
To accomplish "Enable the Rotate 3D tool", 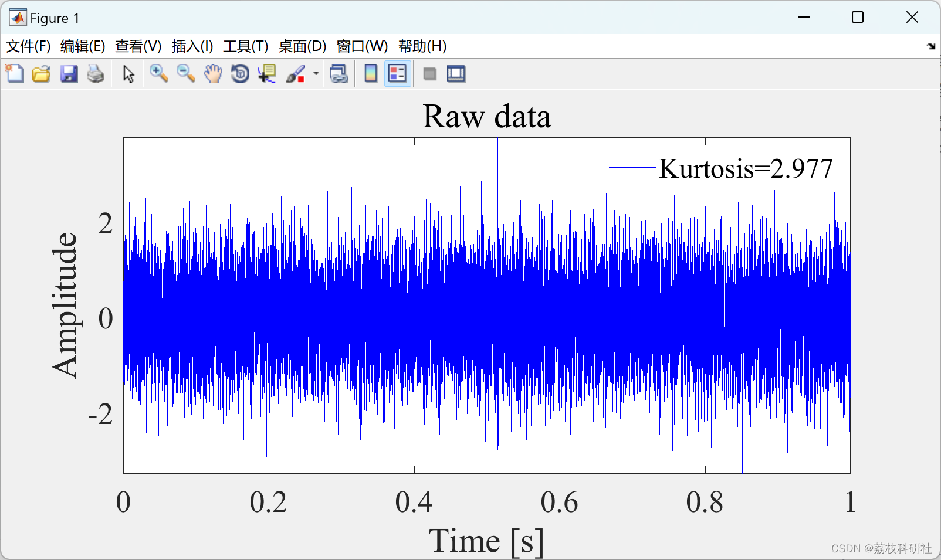I will coord(240,74).
